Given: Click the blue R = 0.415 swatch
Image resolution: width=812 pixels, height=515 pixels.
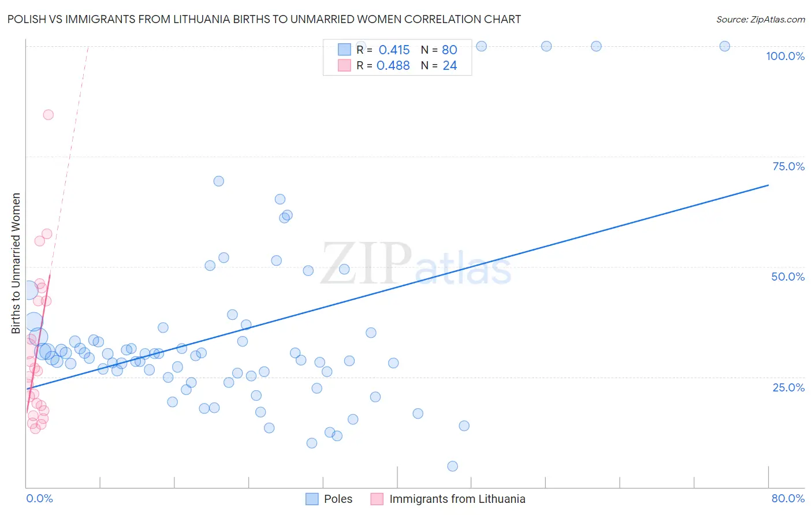Looking at the screenshot, I should click(x=344, y=50).
